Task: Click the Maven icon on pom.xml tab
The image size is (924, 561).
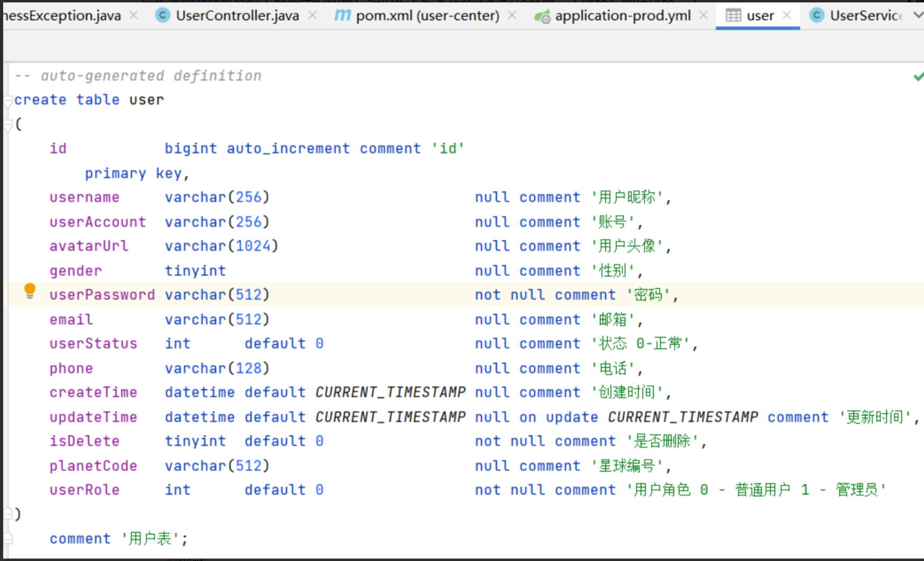Action: tap(342, 16)
